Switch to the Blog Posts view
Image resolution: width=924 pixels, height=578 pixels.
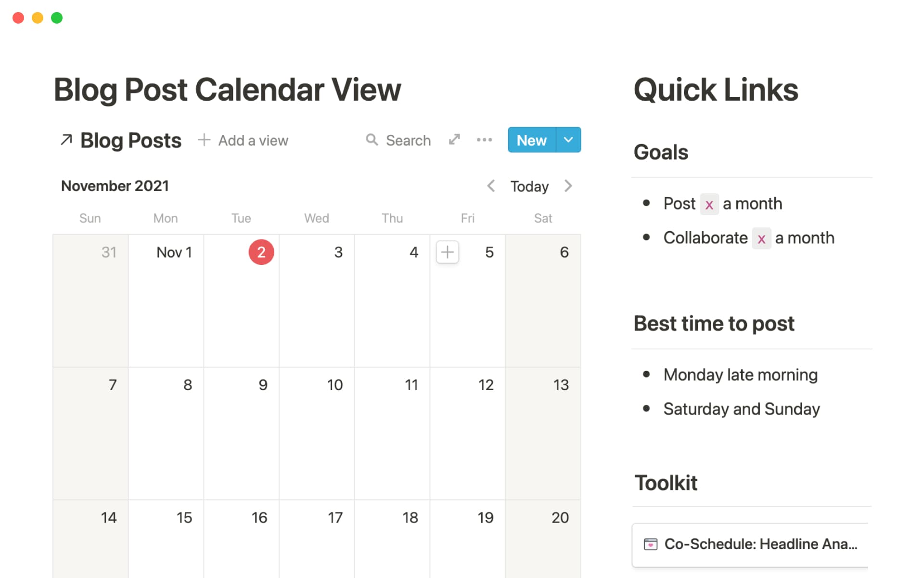130,140
